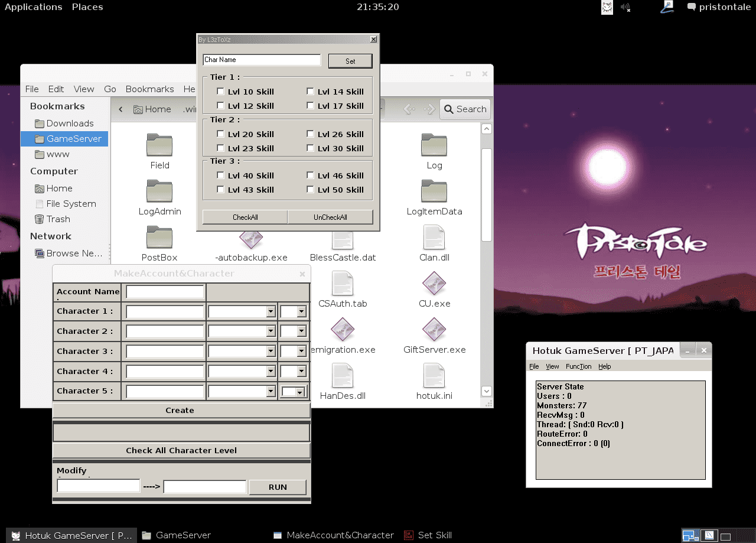This screenshot has width=756, height=543.
Task: Select the GiftServer.exe file icon
Action: tap(434, 330)
